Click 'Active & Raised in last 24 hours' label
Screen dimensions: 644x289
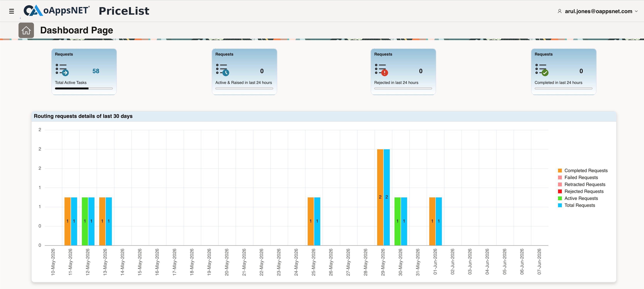[244, 83]
